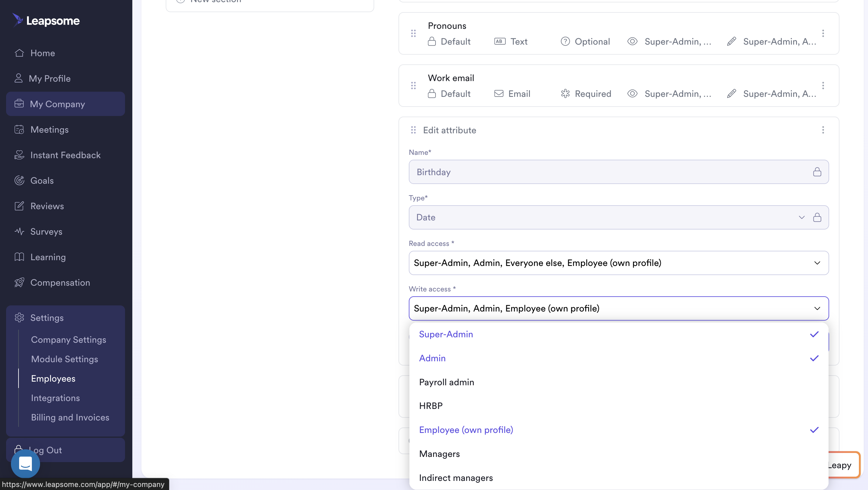
Task: Click drag handle of Pronouns row
Action: [413, 33]
